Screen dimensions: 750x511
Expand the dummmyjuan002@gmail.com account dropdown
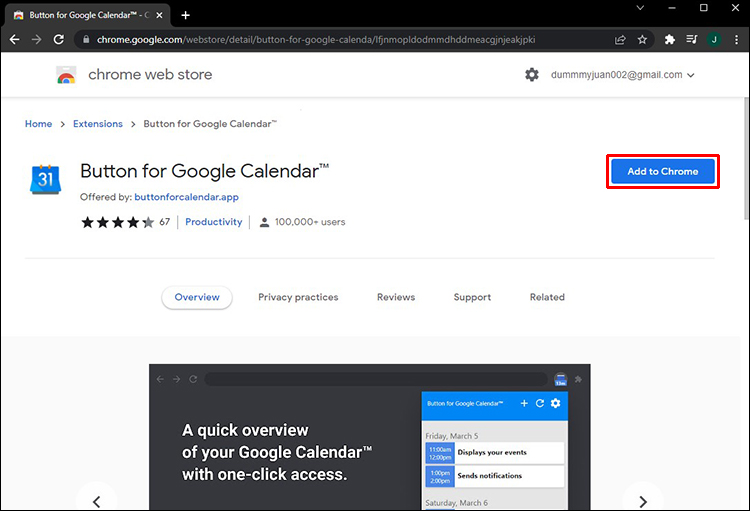coord(690,75)
